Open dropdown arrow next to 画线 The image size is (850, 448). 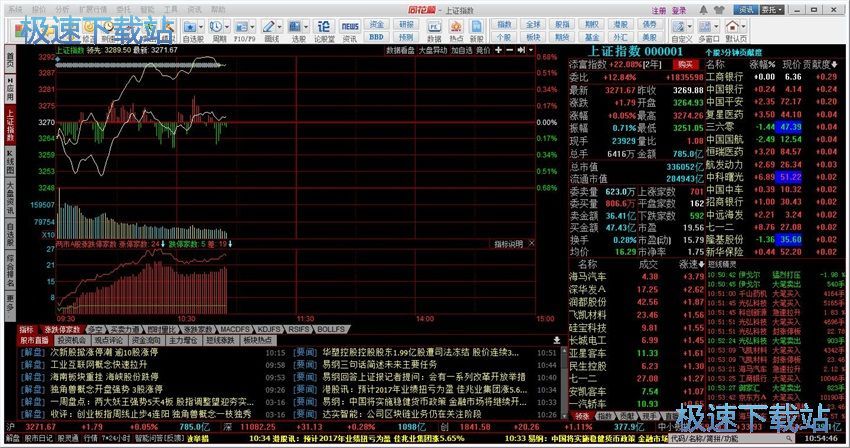[280, 27]
